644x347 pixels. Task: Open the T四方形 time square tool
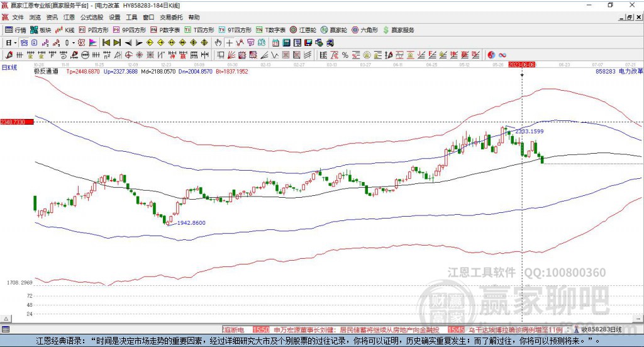click(x=199, y=30)
